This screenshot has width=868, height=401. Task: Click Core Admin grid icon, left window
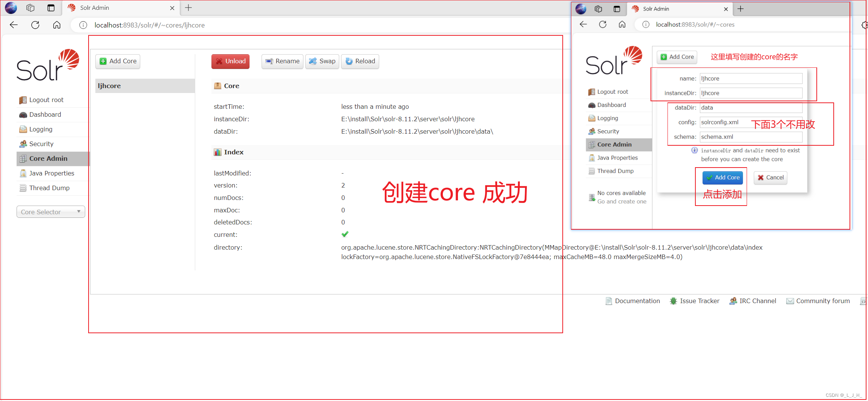tap(23, 159)
